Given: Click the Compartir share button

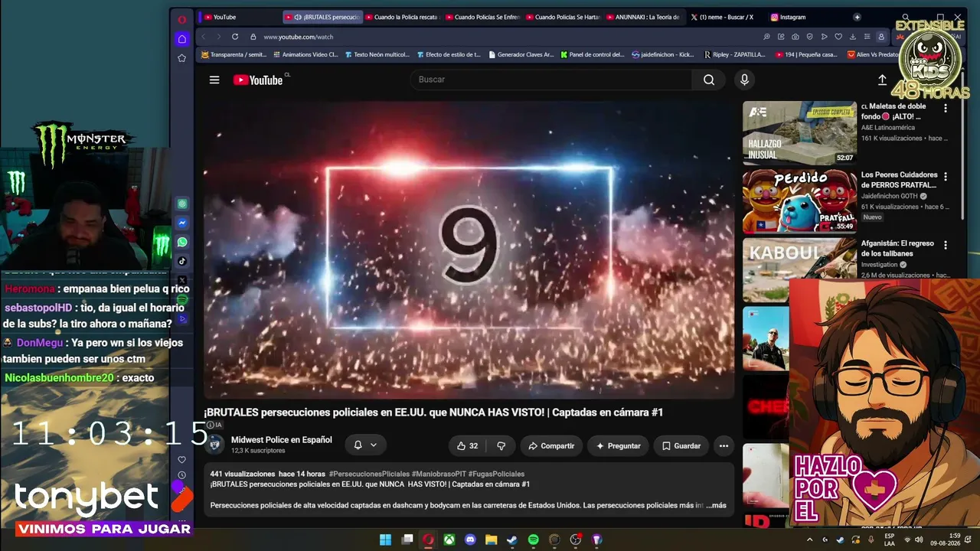Looking at the screenshot, I should tap(551, 445).
